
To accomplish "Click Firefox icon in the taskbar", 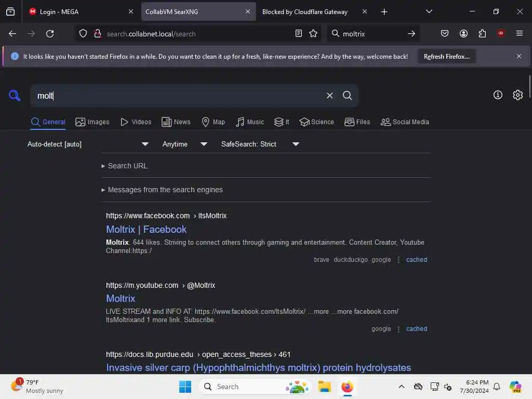I will 347,387.
